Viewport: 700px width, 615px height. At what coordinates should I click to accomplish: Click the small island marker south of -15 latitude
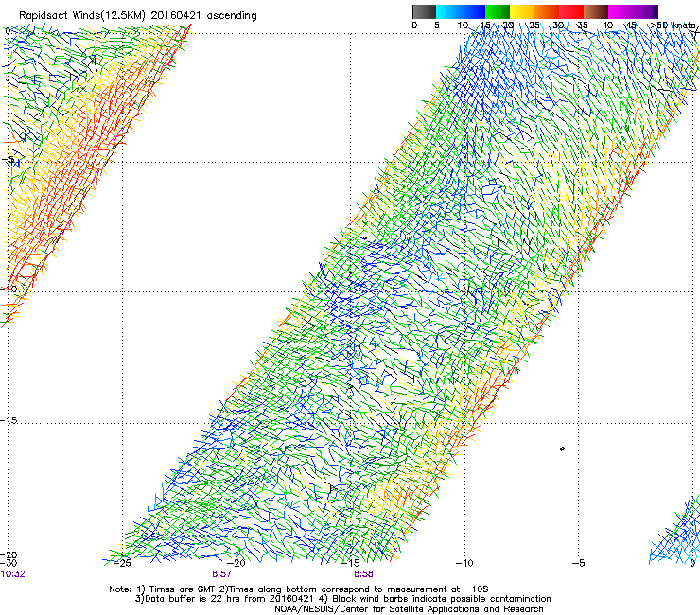point(562,448)
